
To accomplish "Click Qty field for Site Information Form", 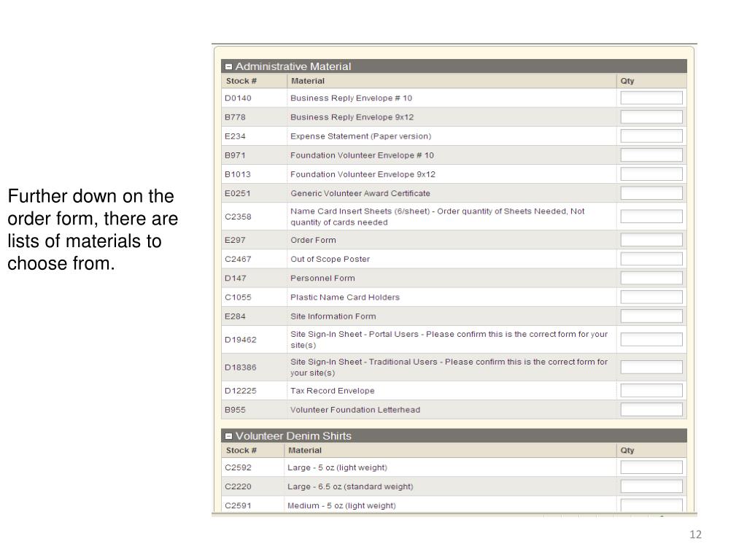I will [x=651, y=316].
